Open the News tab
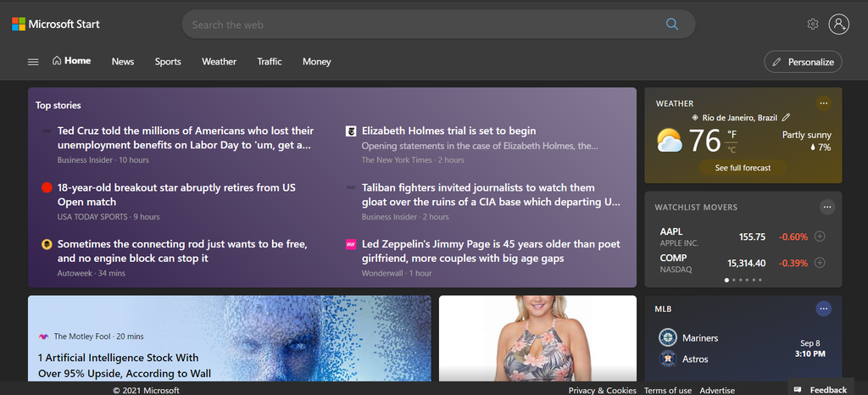 123,61
